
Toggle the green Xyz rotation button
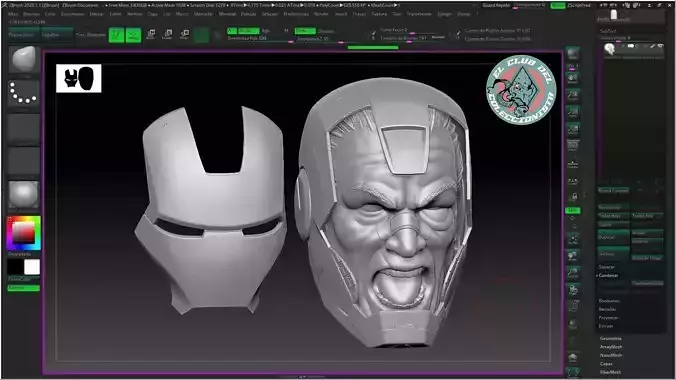tap(573, 210)
